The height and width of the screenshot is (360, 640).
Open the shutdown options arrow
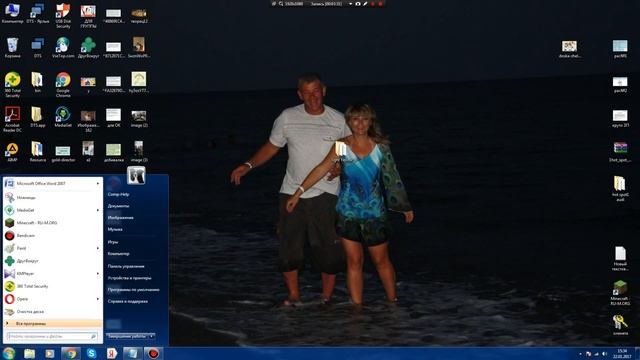pos(152,336)
